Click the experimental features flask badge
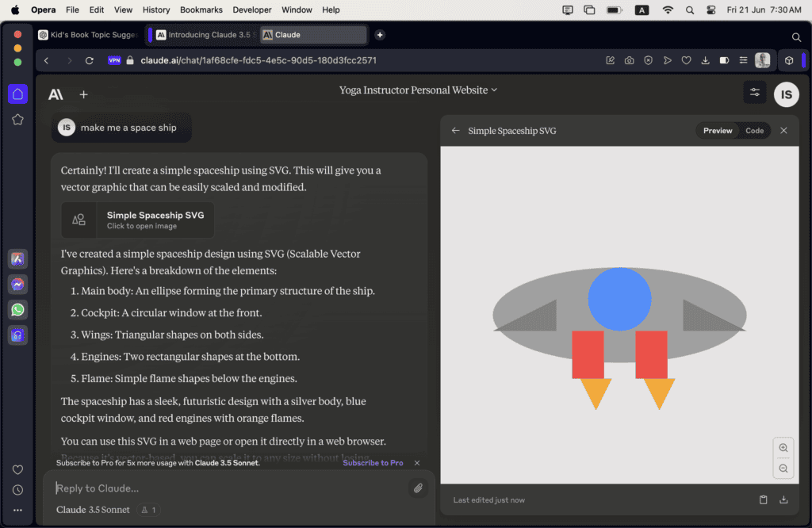Viewport: 812px width, 528px height. 148,510
